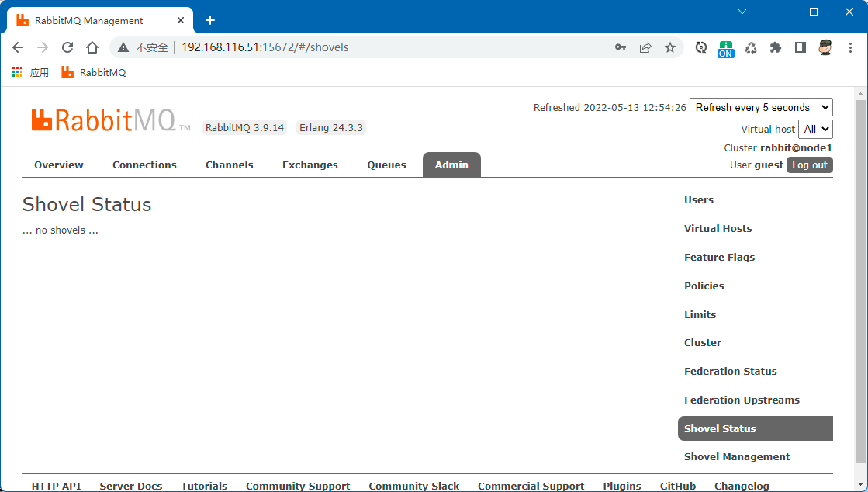
Task: Close the RabbitMQ Management tab
Action: (x=181, y=20)
